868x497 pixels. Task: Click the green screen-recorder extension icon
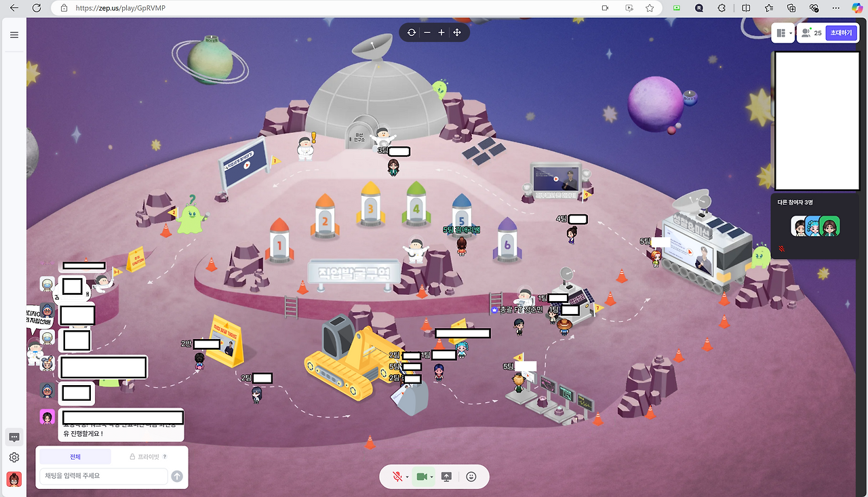coord(676,8)
